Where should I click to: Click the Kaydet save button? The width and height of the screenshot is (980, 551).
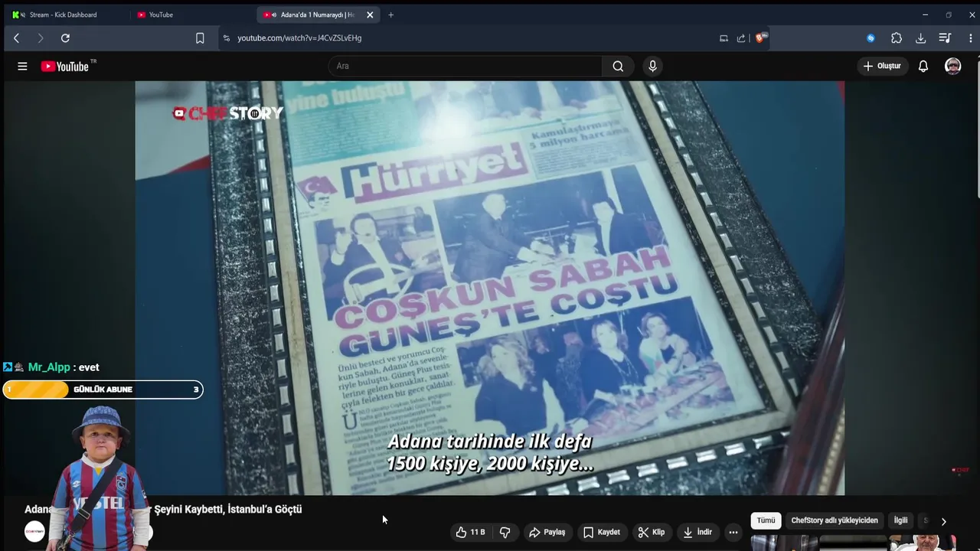pos(601,532)
